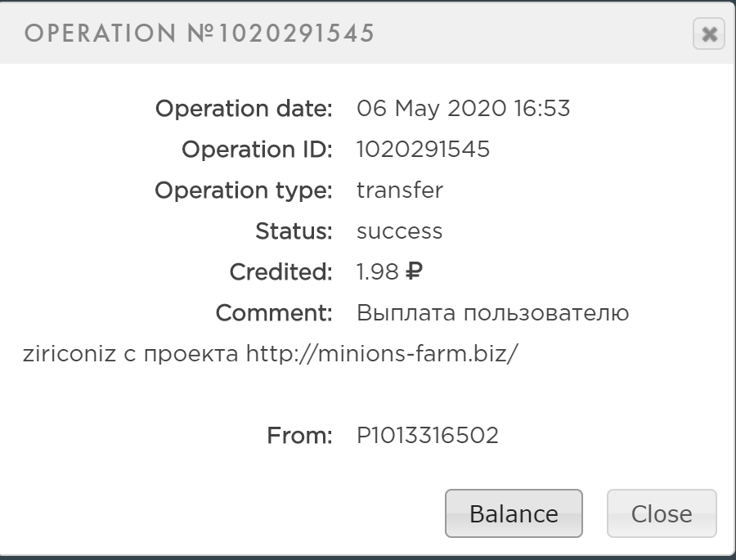This screenshot has height=560, width=736.
Task: Click the Operation date label
Action: click(244, 109)
